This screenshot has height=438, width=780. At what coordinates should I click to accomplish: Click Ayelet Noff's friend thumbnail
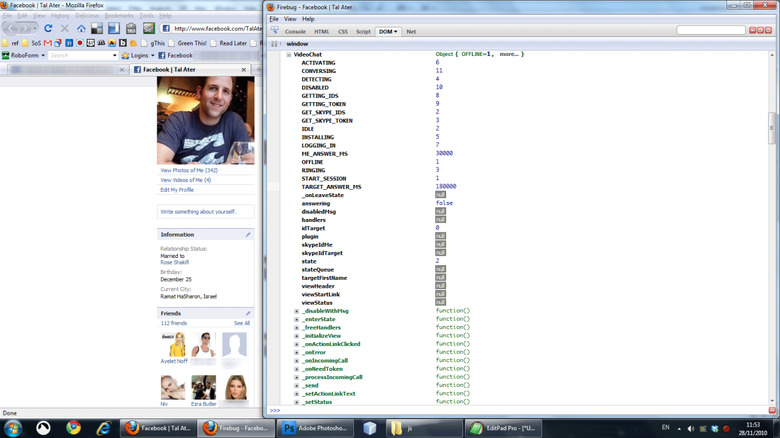176,347
